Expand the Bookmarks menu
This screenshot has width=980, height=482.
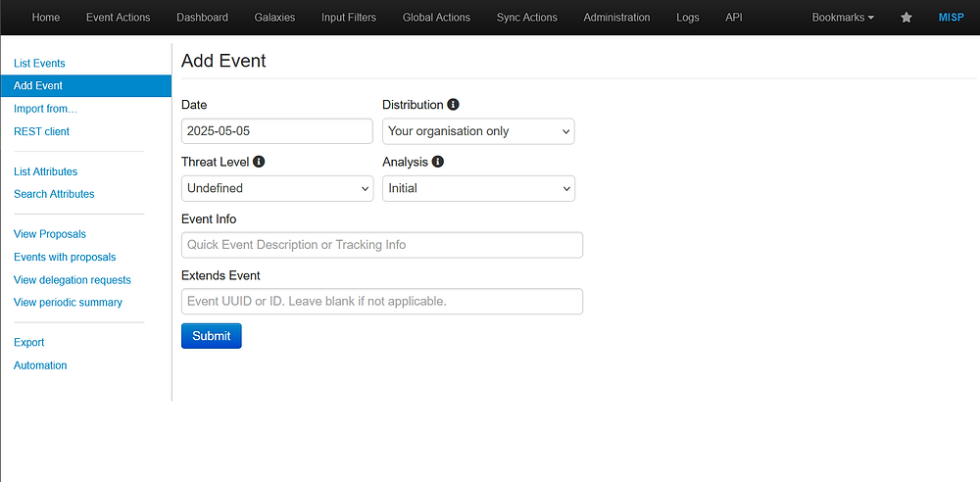click(x=843, y=18)
